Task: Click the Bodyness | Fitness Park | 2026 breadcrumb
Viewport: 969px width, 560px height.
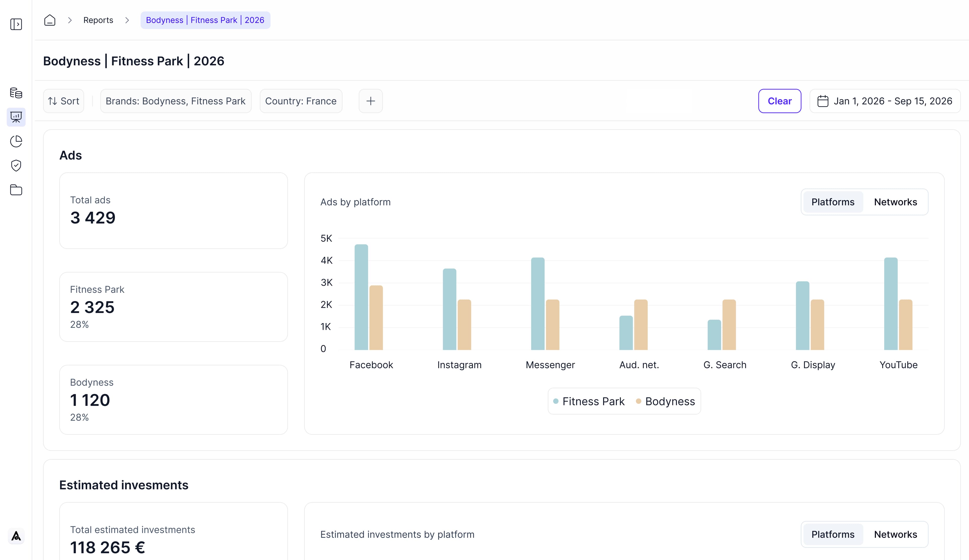Action: point(205,20)
